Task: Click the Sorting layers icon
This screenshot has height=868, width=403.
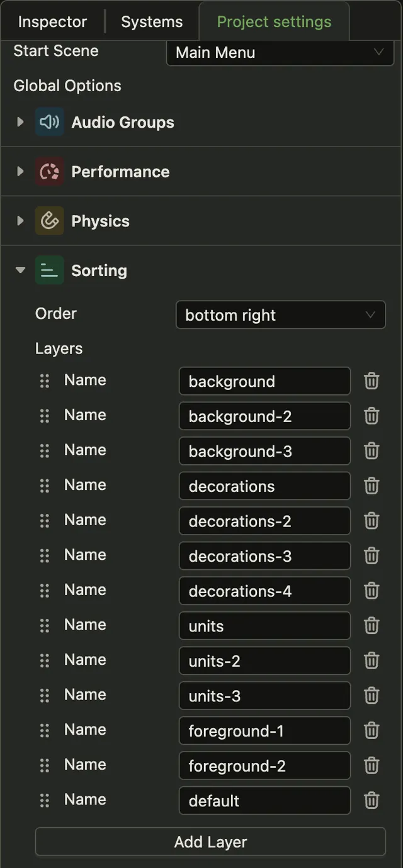Action: coord(49,270)
